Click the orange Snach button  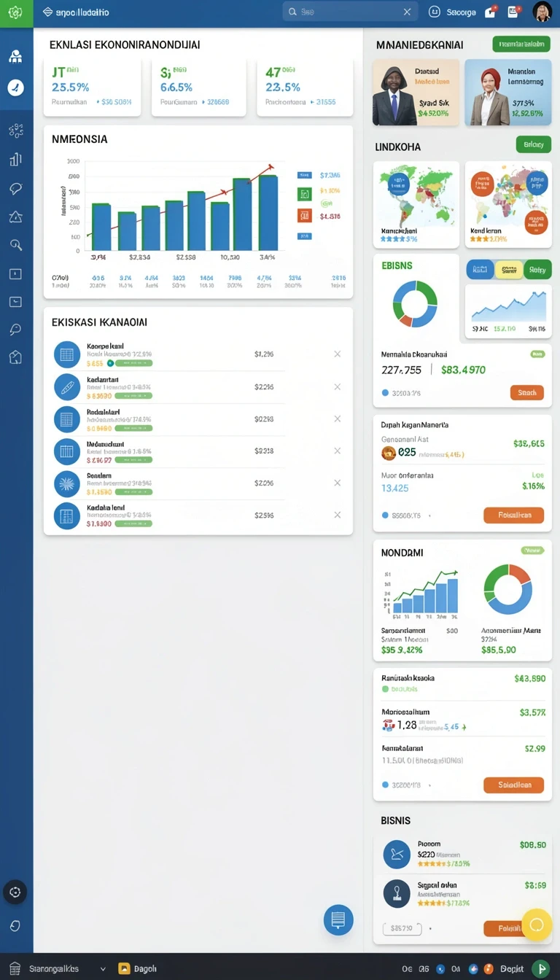click(526, 392)
